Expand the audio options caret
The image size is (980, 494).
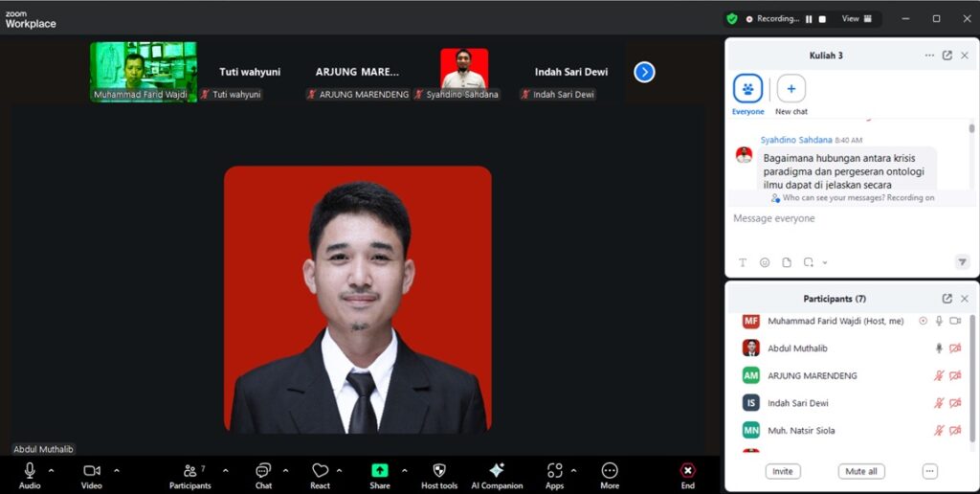52,470
